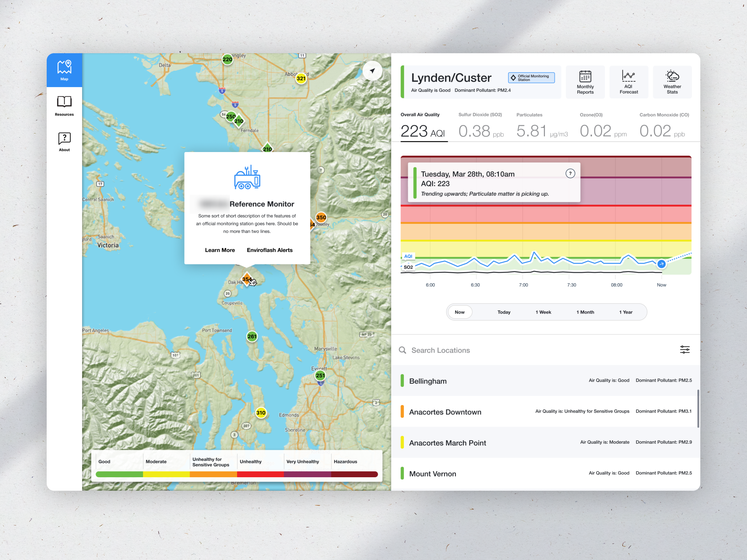Image resolution: width=747 pixels, height=560 pixels.
Task: Select the 1 Month time range
Action: 585,312
